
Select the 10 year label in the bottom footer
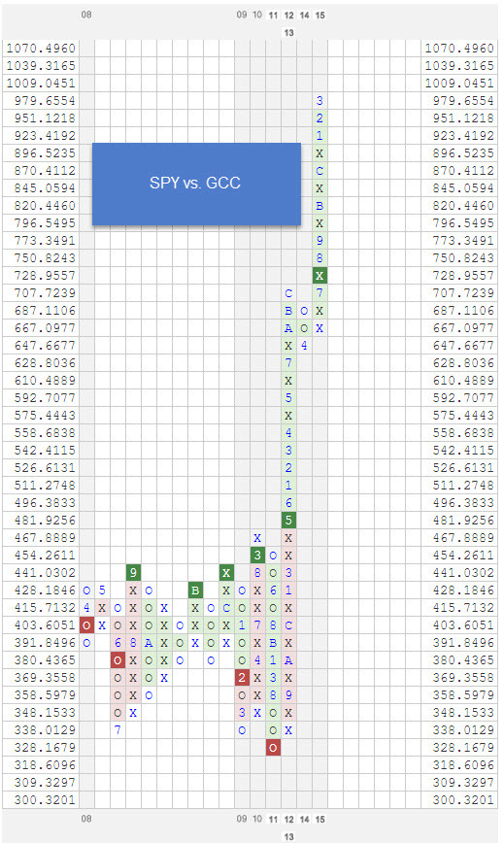(257, 820)
